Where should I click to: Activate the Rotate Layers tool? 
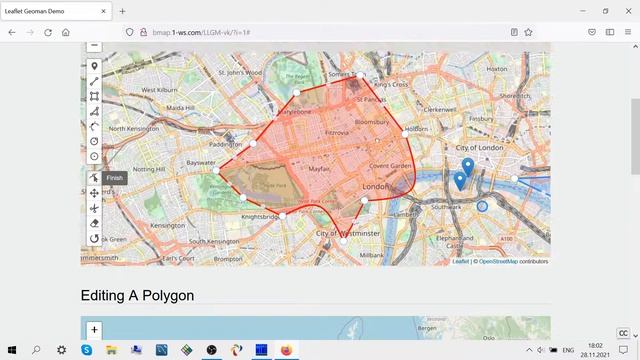[94, 238]
